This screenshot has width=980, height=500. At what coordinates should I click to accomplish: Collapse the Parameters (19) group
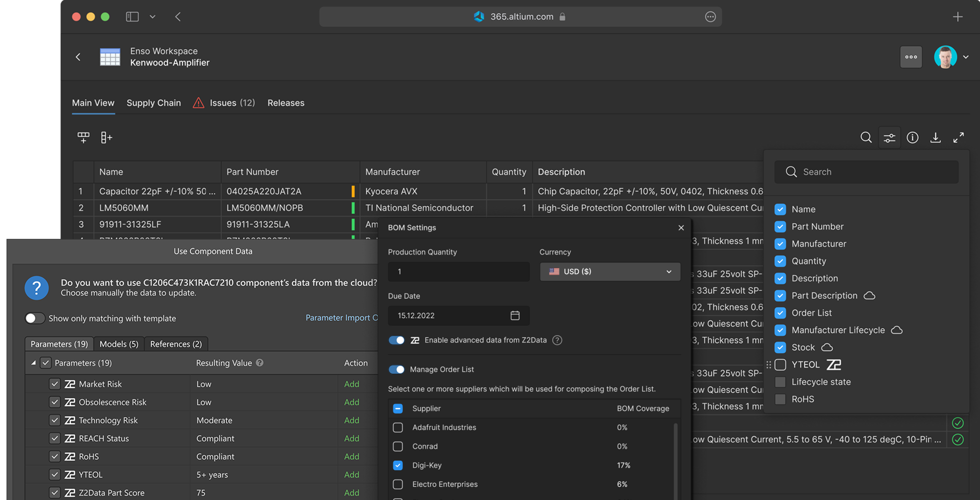point(33,363)
